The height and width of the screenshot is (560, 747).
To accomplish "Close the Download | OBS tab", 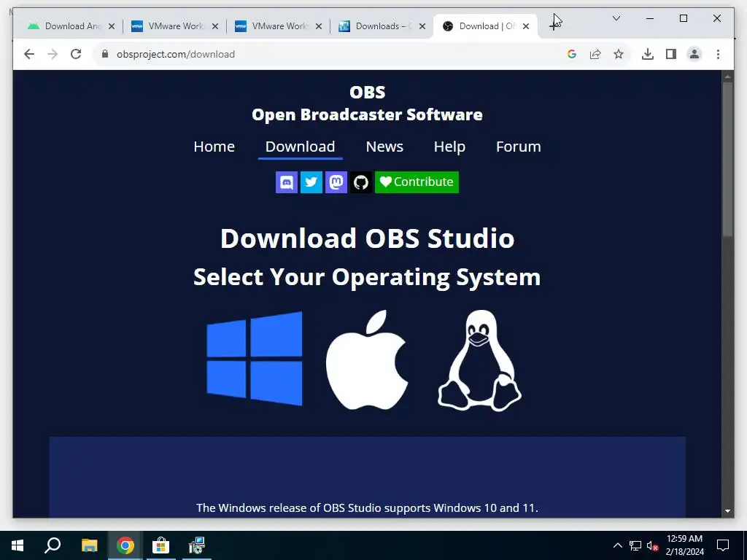I will point(526,26).
